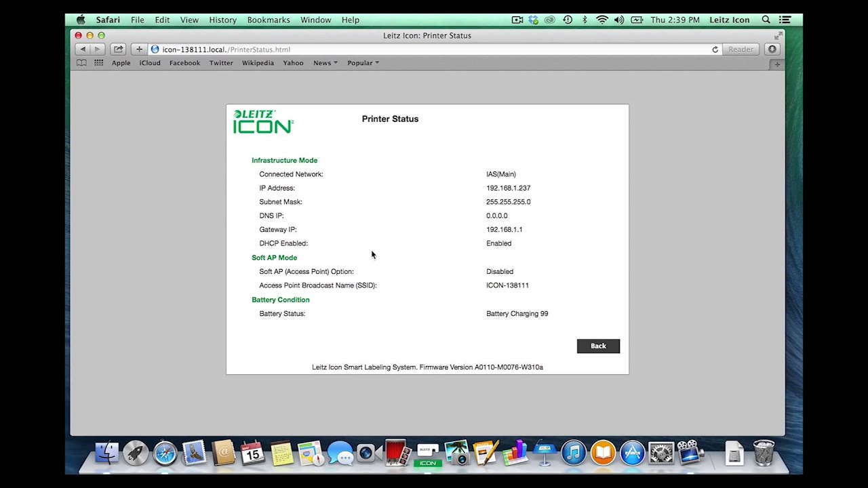Open the Yahoo bookmark

[293, 63]
